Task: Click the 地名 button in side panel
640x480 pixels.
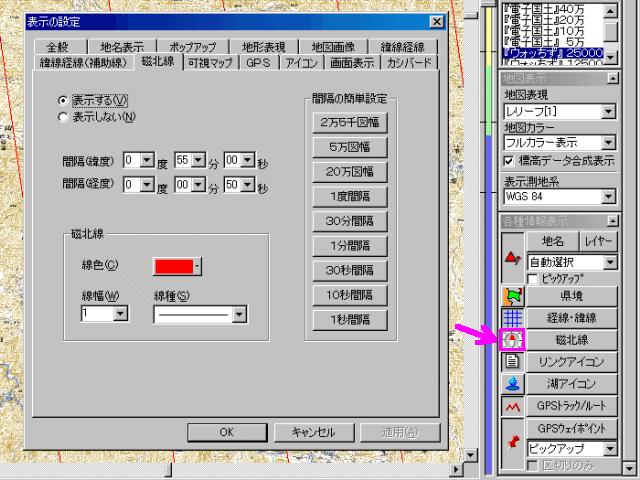Action: (553, 241)
